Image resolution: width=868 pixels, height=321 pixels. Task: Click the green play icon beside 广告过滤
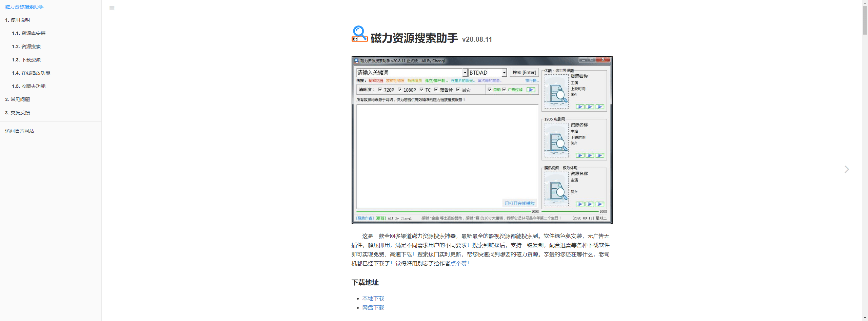click(x=531, y=90)
